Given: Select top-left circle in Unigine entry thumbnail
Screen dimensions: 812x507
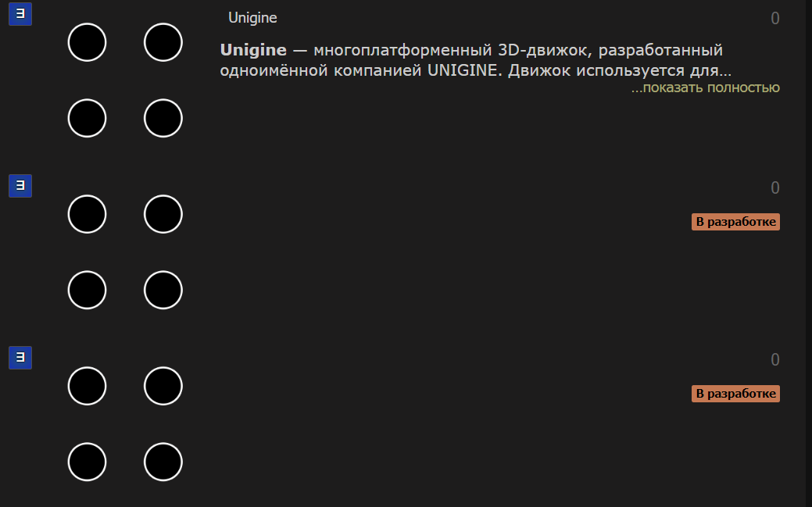Looking at the screenshot, I should pyautogui.click(x=87, y=42).
